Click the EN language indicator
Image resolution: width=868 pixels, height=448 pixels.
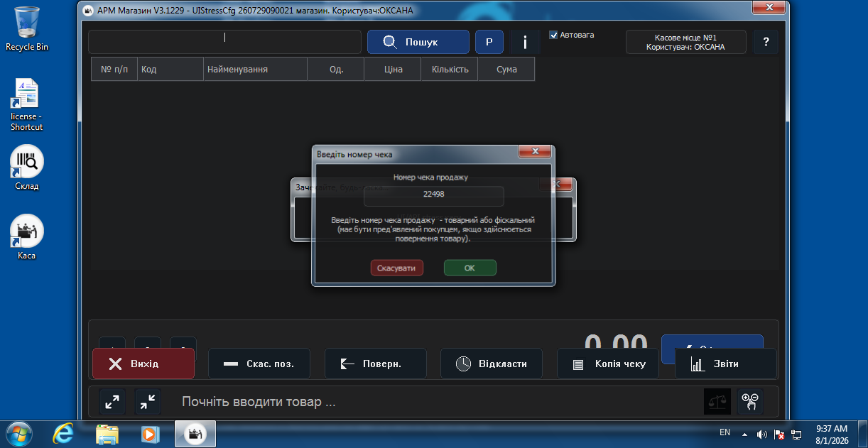(725, 432)
